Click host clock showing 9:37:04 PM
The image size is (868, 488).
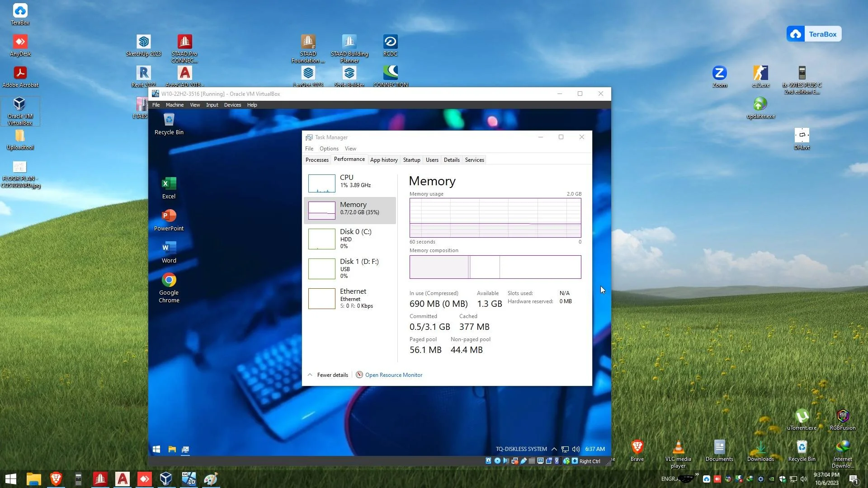click(x=826, y=475)
